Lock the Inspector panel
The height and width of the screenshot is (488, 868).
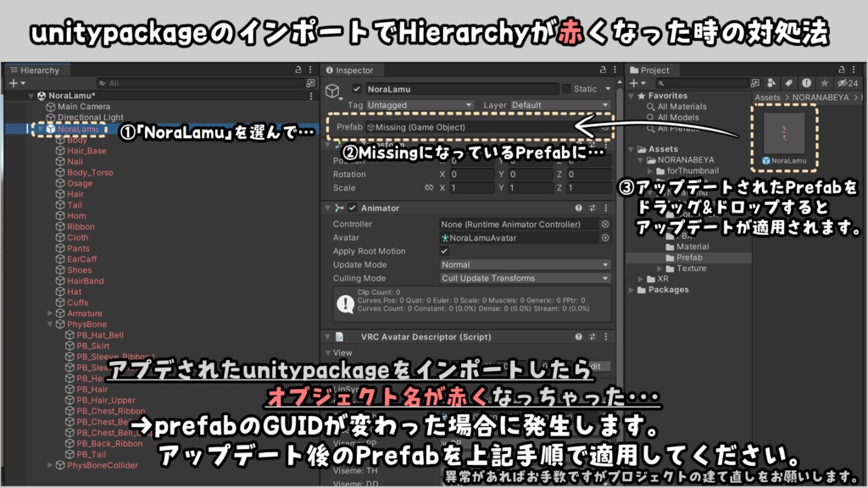(x=603, y=69)
